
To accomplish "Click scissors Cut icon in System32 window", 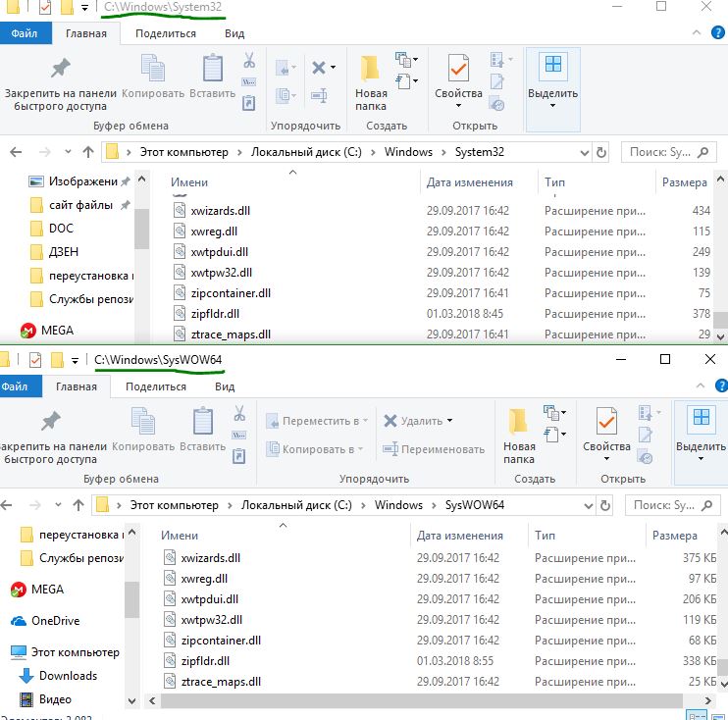I will coord(249,61).
